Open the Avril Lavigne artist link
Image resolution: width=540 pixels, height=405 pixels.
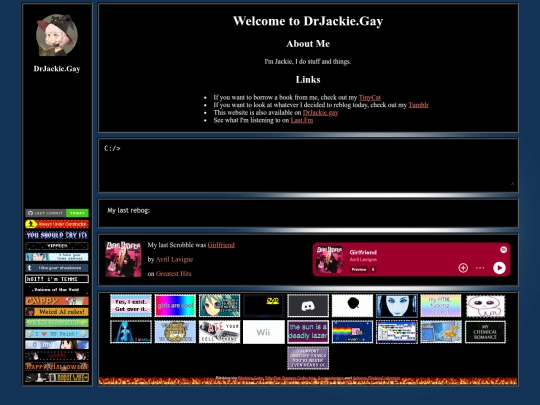click(x=174, y=259)
